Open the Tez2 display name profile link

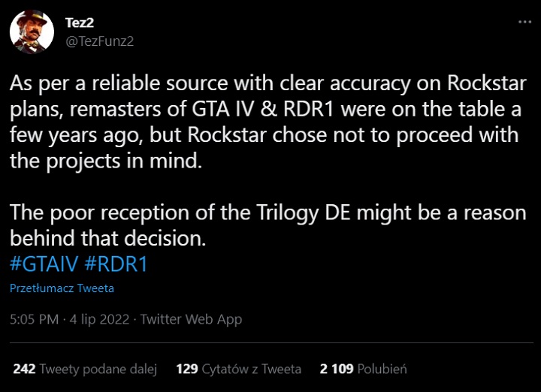[79, 22]
